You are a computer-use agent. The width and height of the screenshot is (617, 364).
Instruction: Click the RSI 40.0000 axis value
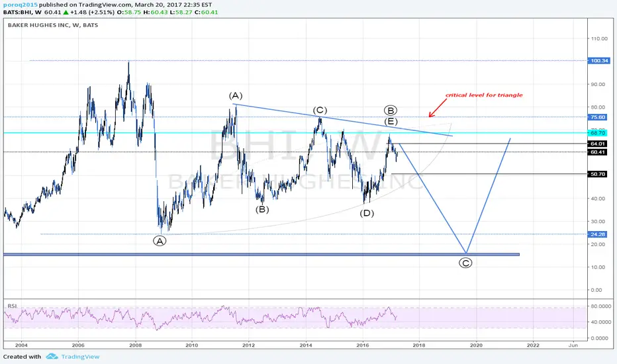pos(600,322)
